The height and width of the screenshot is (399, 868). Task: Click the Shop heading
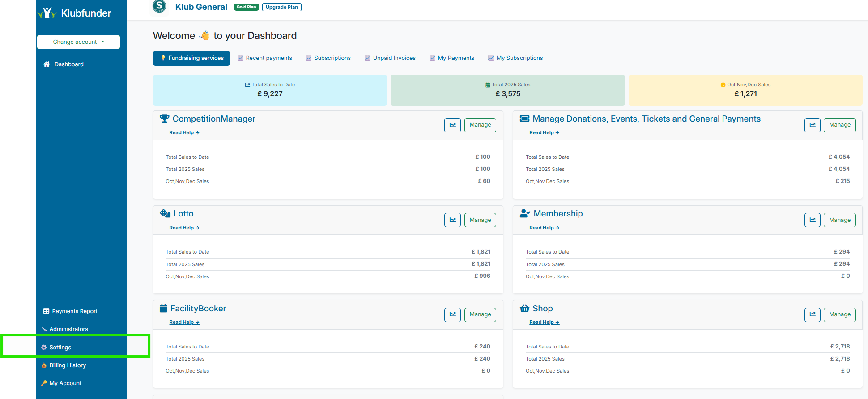click(543, 309)
